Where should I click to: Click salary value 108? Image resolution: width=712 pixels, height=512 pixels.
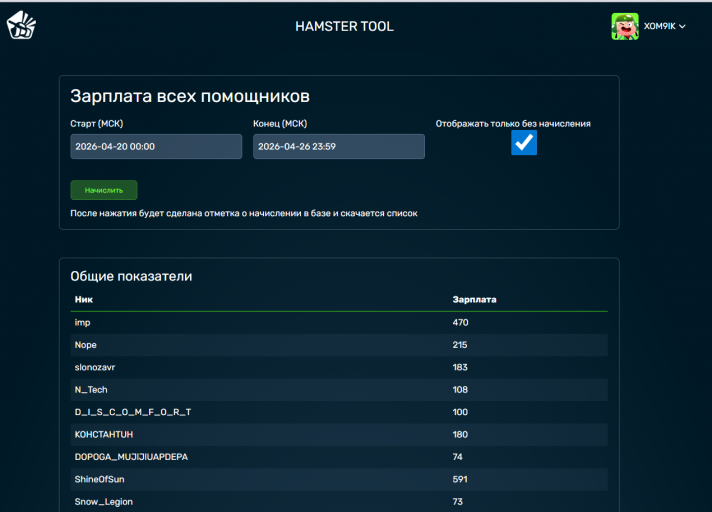460,389
